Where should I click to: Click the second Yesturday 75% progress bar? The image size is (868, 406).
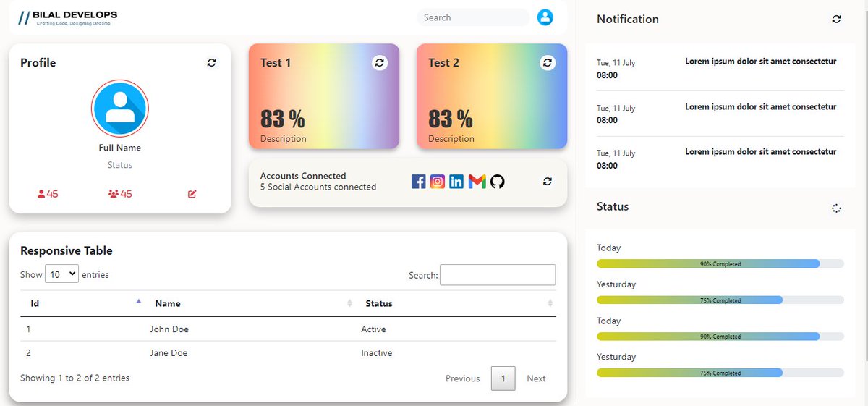[x=720, y=373]
